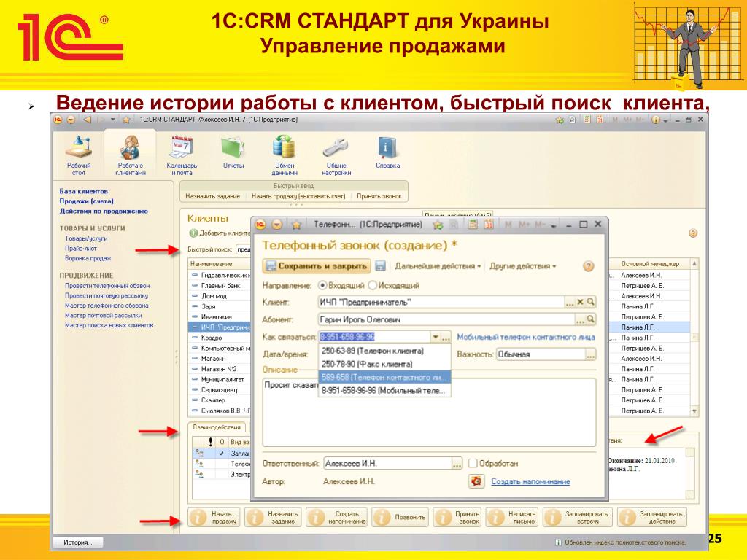
Task: Open the Обмен данными section
Action: 285,155
